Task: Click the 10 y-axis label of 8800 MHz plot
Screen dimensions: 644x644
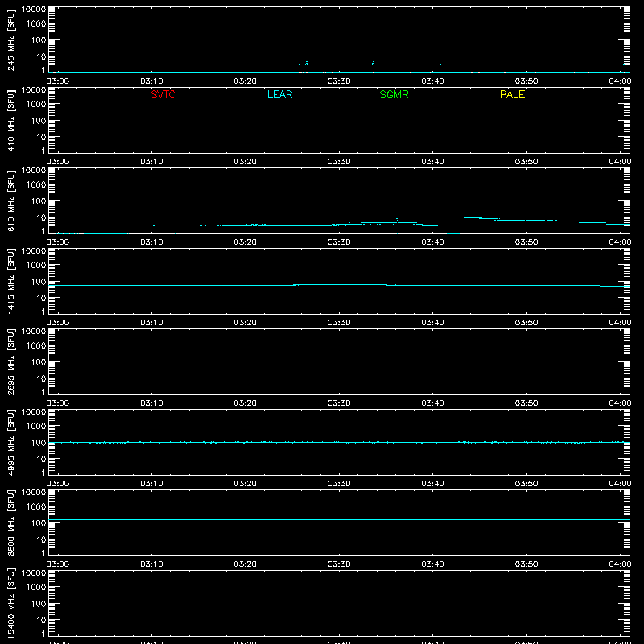Action: (41, 539)
